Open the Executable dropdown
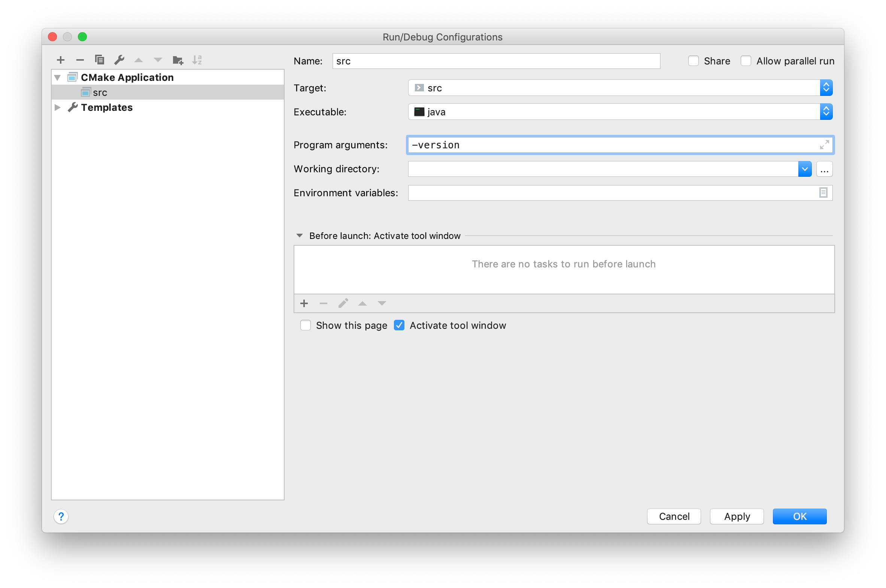 coord(826,111)
